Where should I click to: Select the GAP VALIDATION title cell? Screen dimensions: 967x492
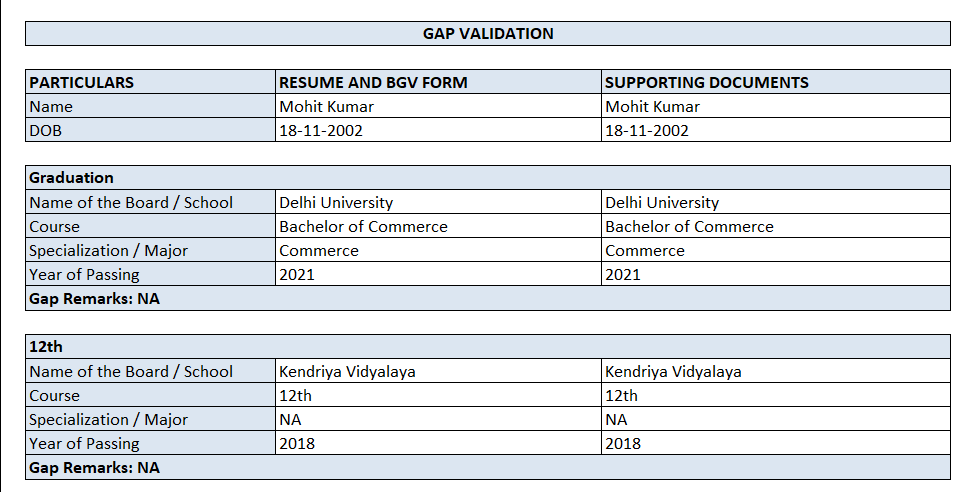click(x=488, y=34)
